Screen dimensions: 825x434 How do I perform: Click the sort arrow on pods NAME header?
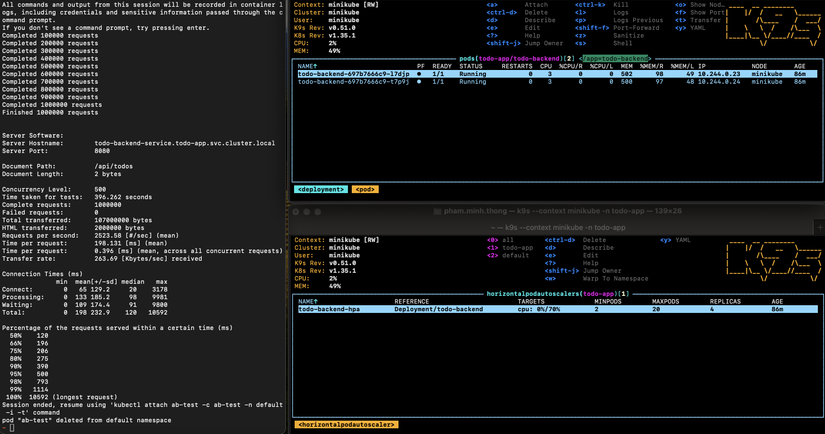coord(315,66)
